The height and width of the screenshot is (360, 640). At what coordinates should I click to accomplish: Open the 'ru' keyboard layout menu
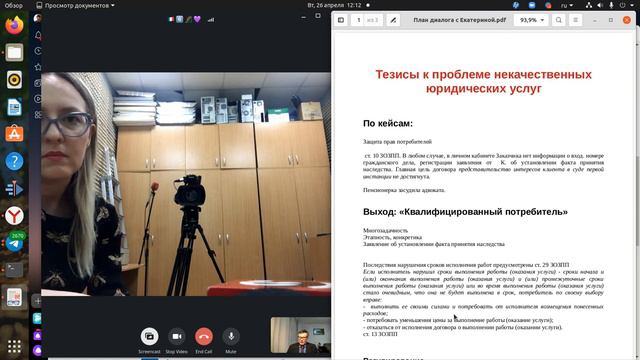click(x=567, y=5)
